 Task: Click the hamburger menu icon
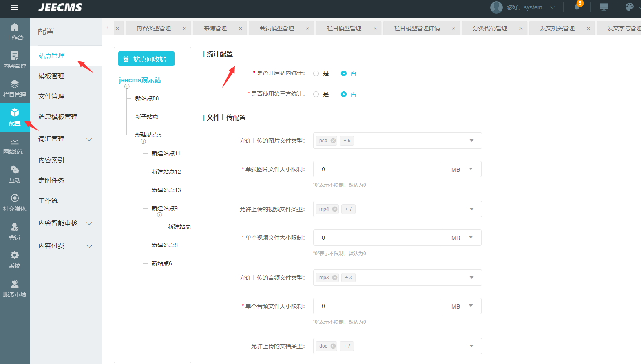coord(15,7)
